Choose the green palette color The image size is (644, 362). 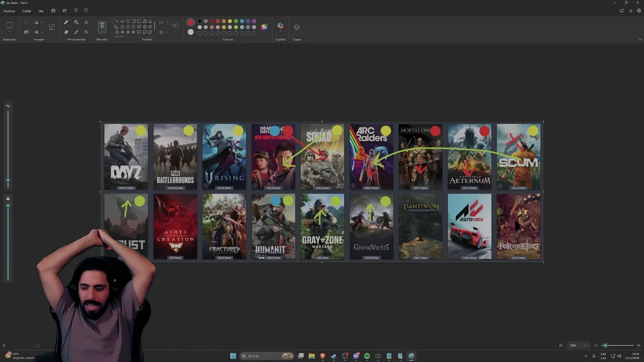coord(236,22)
